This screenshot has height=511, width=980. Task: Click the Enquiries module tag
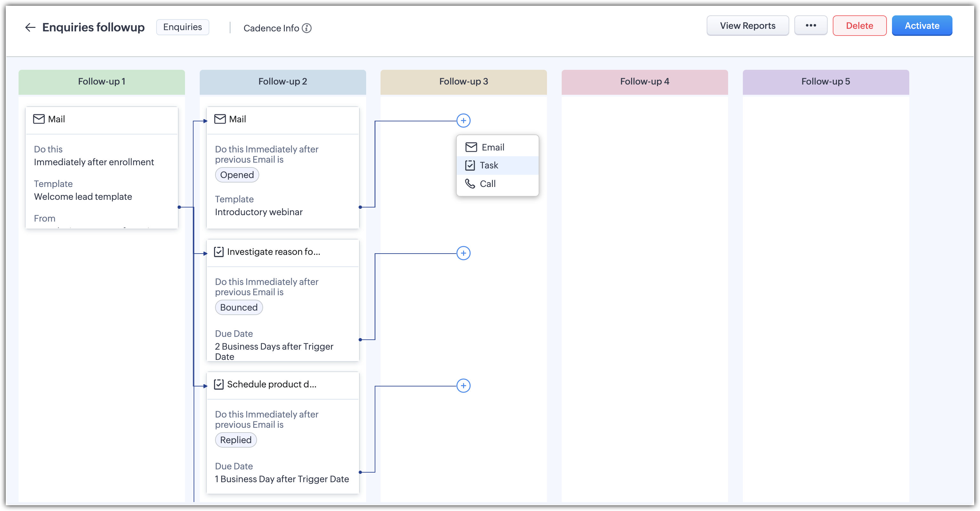point(183,27)
